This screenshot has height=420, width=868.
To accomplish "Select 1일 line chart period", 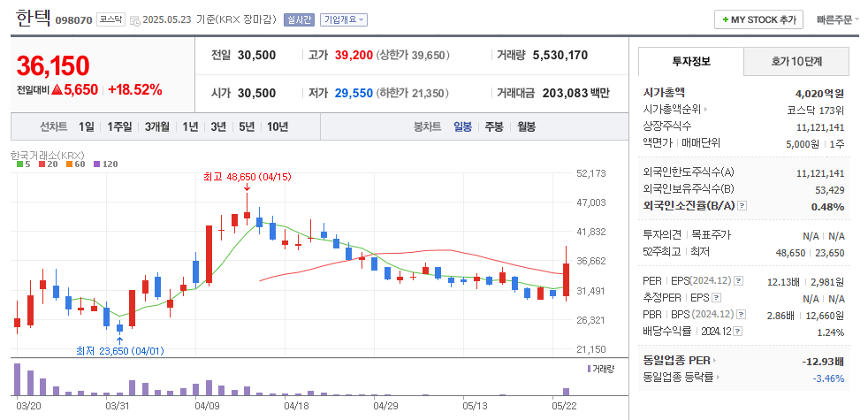I will (87, 127).
